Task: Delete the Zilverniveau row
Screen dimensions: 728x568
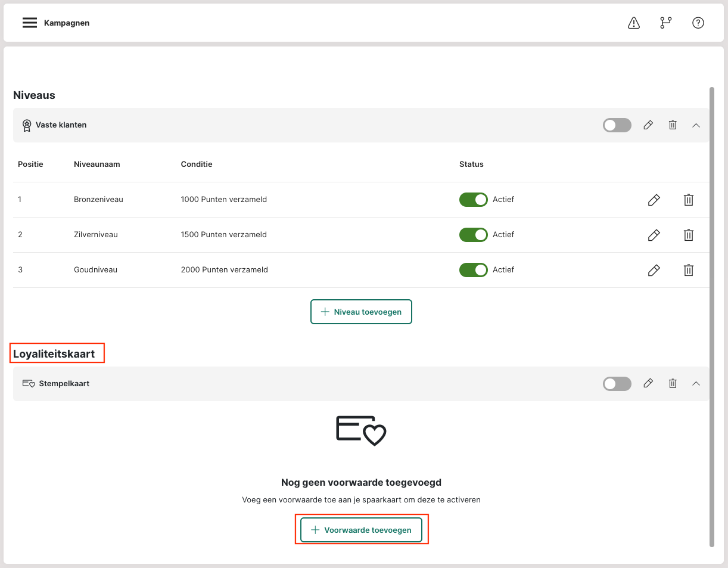Action: click(x=688, y=235)
